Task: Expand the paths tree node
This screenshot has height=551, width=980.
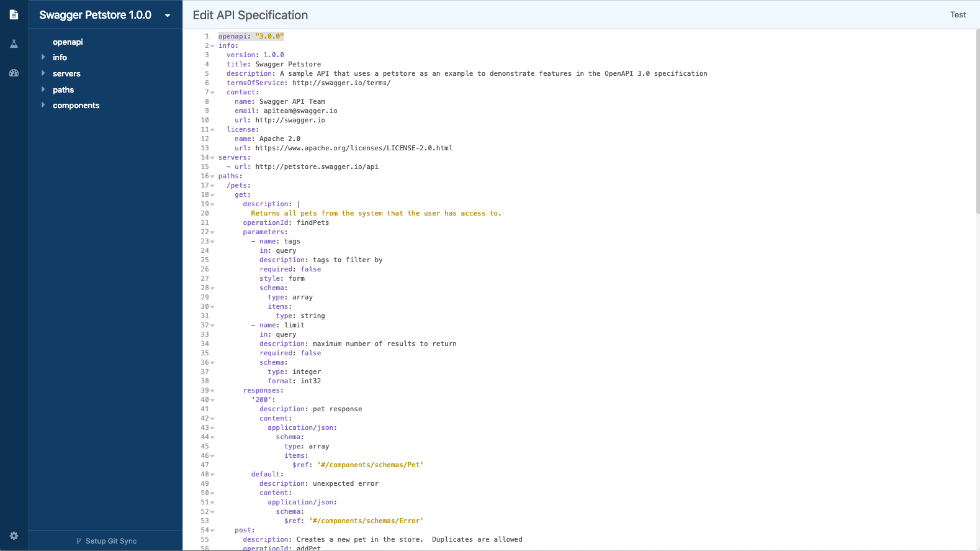Action: (x=43, y=89)
